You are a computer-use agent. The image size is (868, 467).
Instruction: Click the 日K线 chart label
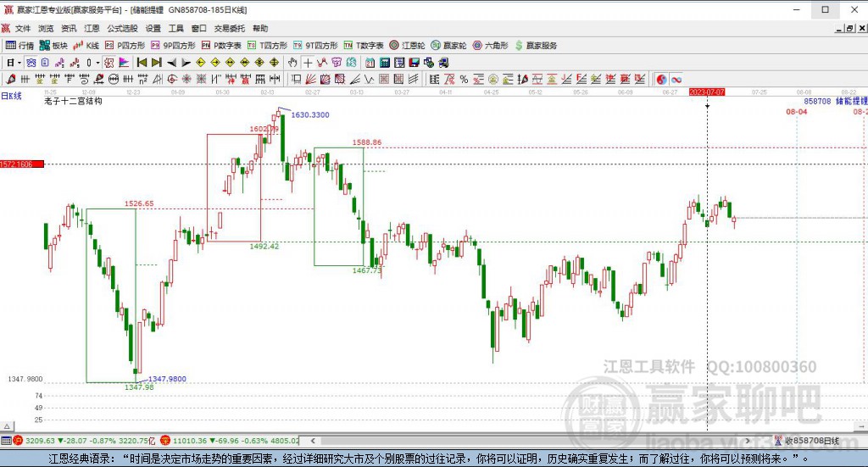11,96
